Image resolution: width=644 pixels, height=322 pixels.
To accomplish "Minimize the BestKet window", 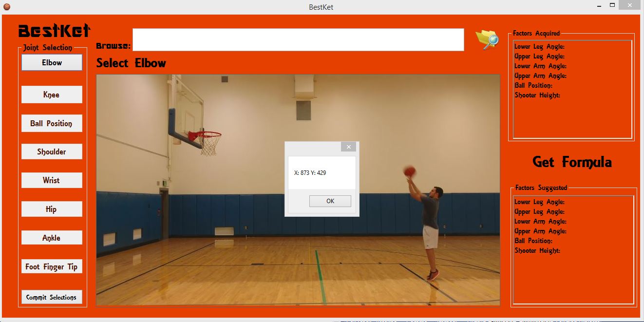I will pyautogui.click(x=600, y=6).
